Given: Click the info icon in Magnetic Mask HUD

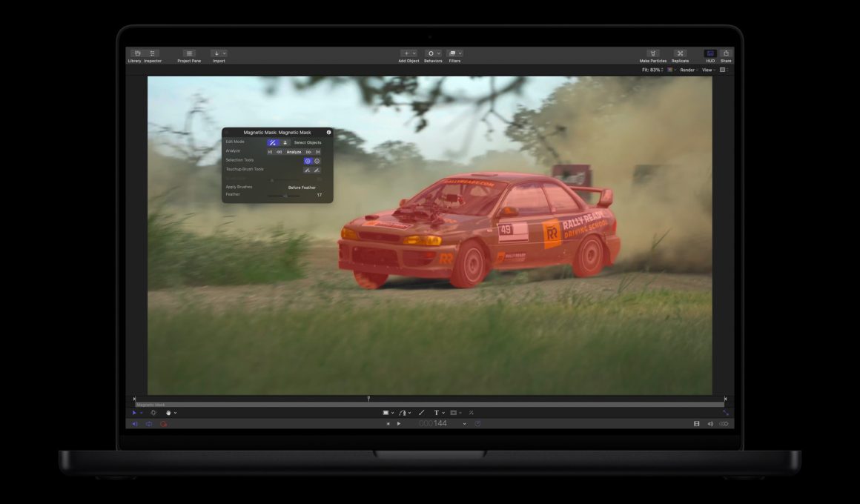Looking at the screenshot, I should [328, 132].
